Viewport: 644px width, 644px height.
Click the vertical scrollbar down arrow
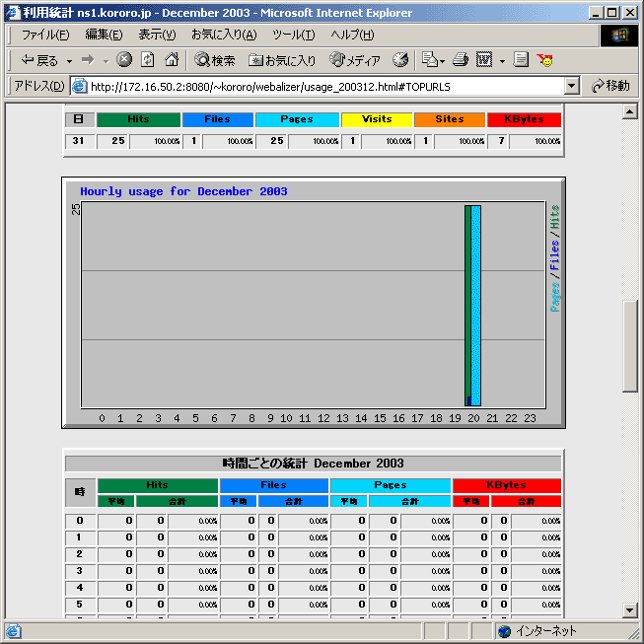(x=630, y=609)
